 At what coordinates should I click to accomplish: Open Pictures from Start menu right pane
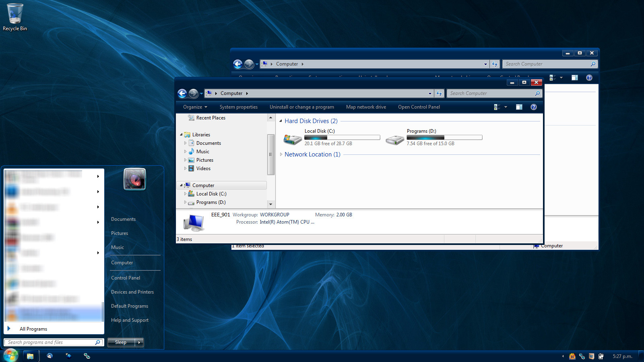point(120,233)
